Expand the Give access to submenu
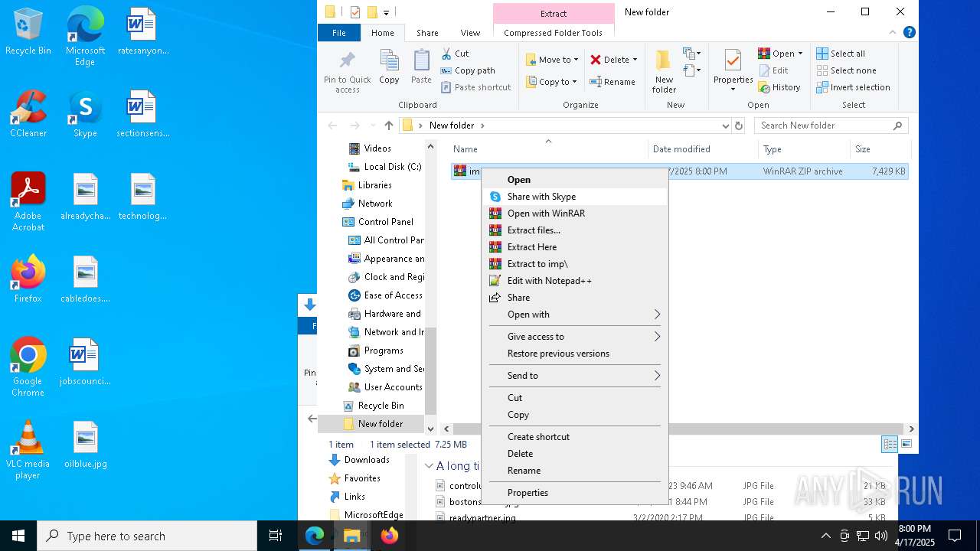 [x=575, y=337]
